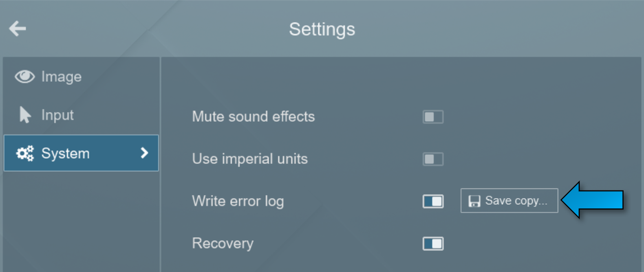The image size is (644, 272).
Task: Click the gears icon beside System
Action: [x=24, y=153]
